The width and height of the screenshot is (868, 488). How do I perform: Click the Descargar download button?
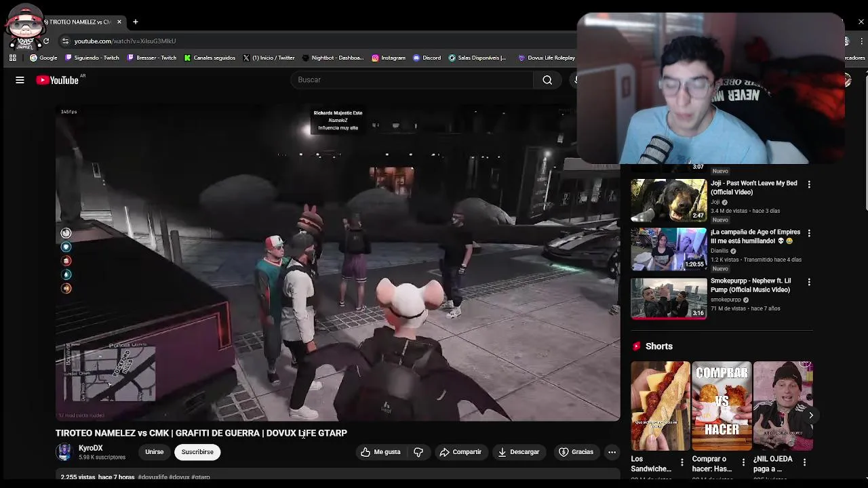click(x=519, y=452)
